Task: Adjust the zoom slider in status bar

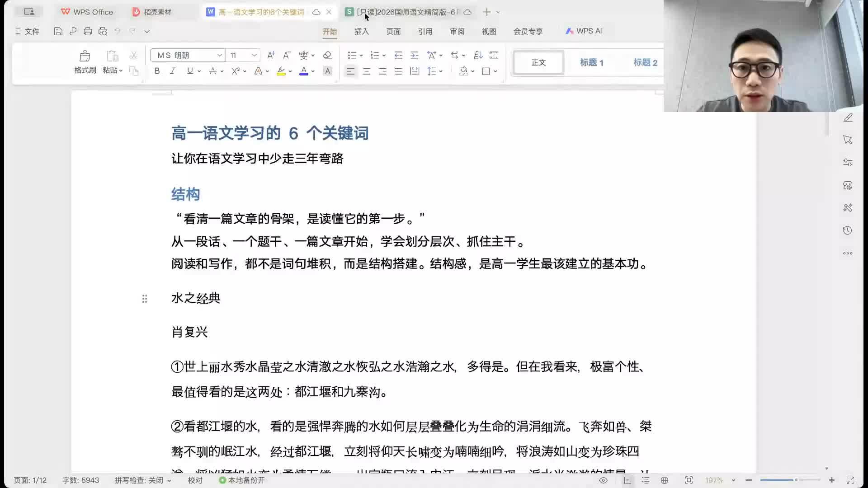Action: click(x=796, y=480)
